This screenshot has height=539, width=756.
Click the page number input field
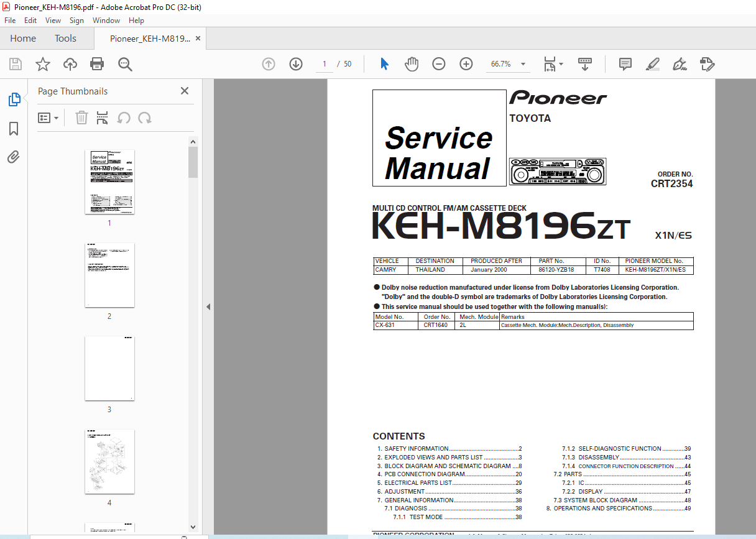click(325, 64)
